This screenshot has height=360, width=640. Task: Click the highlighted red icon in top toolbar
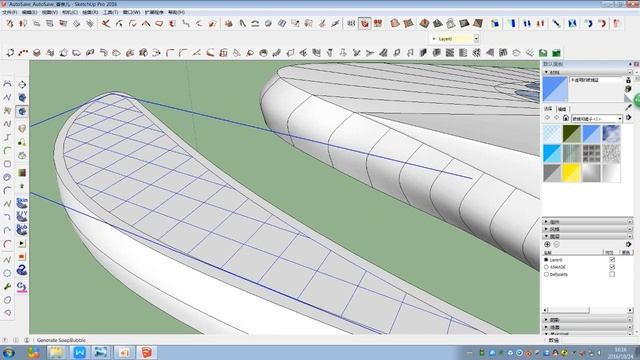(x=364, y=23)
